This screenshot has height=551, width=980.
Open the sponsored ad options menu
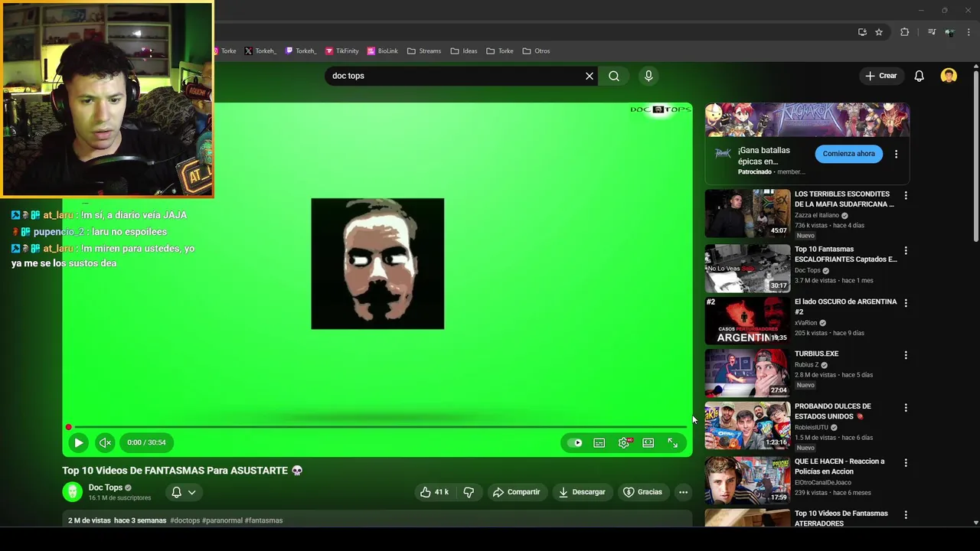(896, 154)
